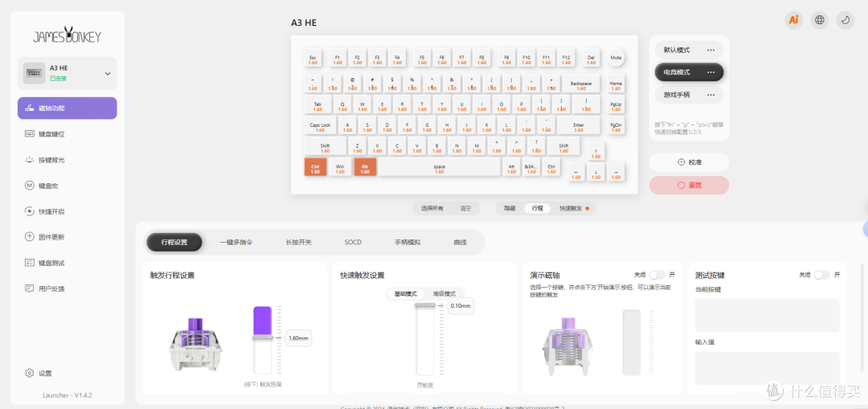Select the up arrow key
Viewport: 868px width, 409px height.
pos(596,152)
